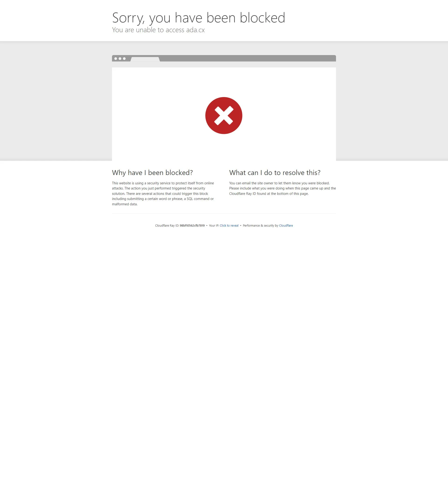Click the "Performance & security by" text

click(x=260, y=226)
